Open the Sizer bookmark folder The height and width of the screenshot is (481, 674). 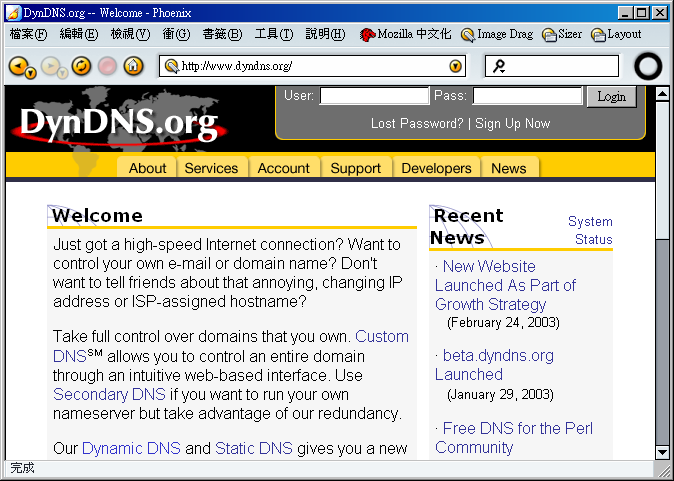point(562,34)
